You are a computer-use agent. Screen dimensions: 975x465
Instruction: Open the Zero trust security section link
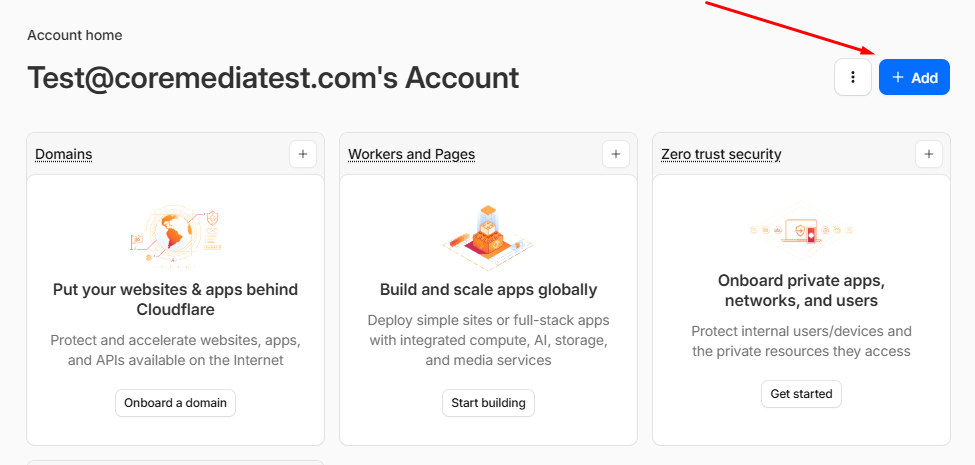[x=721, y=154]
